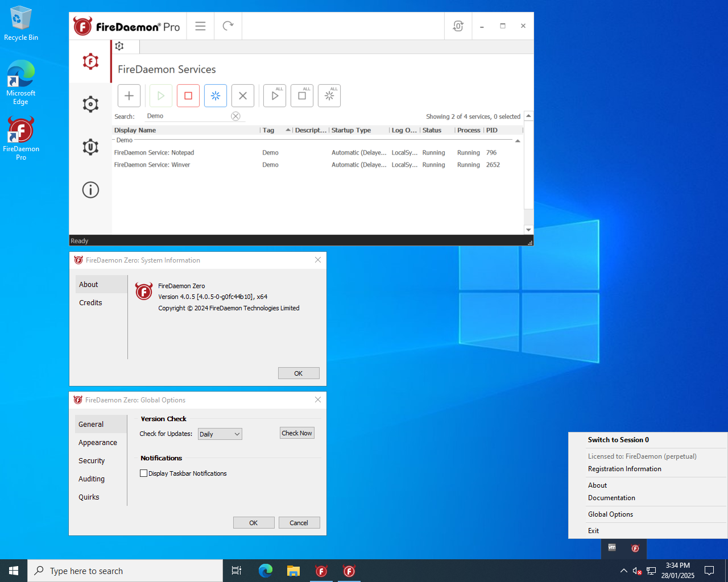Click Check Now button
This screenshot has width=728, height=582.
coord(297,433)
